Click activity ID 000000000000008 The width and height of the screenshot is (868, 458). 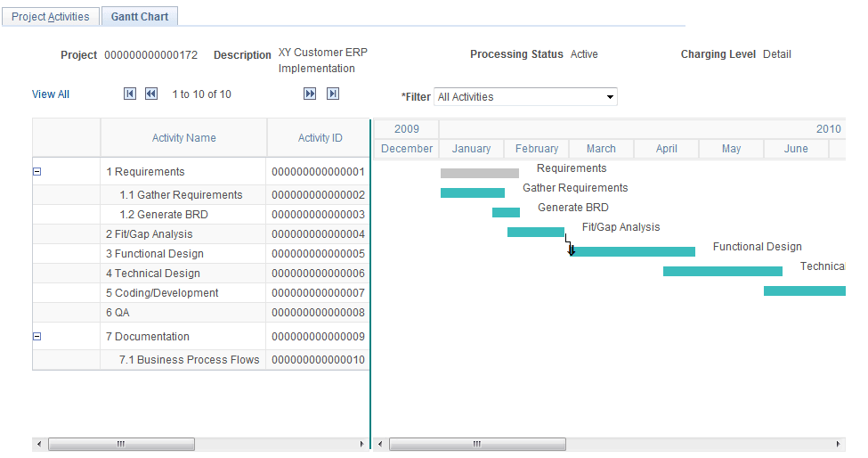(319, 313)
